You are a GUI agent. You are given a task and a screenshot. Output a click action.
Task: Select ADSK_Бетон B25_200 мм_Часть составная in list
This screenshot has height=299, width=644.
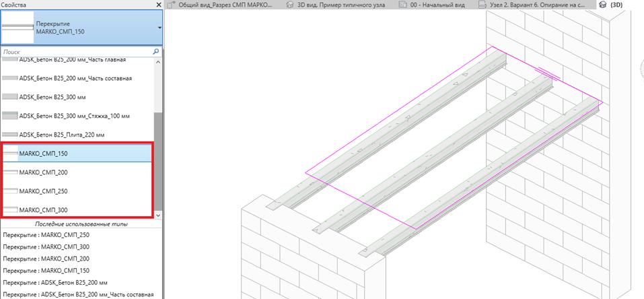[x=77, y=78]
